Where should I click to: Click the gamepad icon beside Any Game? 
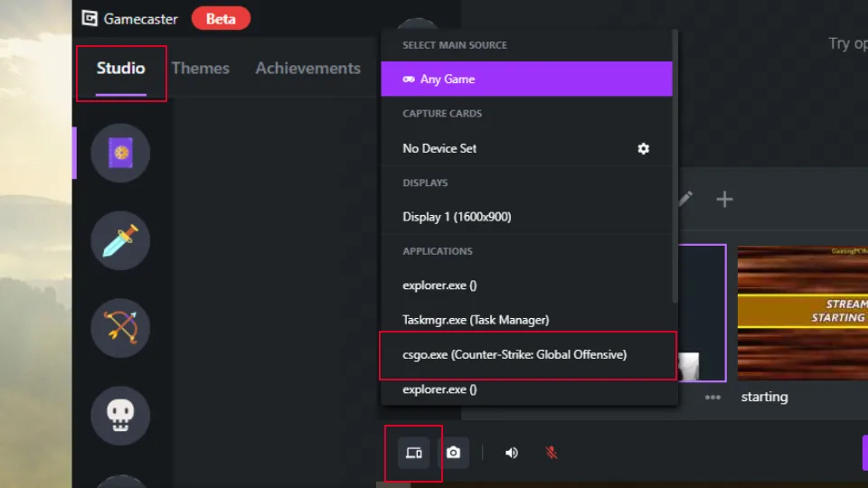click(409, 80)
